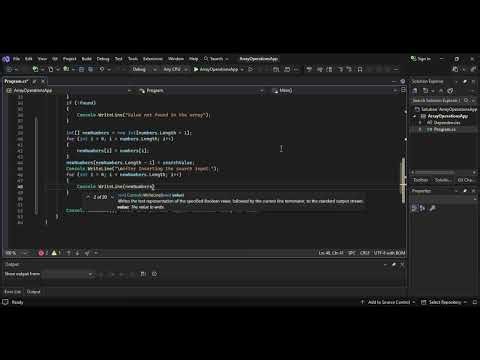This screenshot has height=360, width=480.
Task: Click Select Repository button
Action: [444, 302]
